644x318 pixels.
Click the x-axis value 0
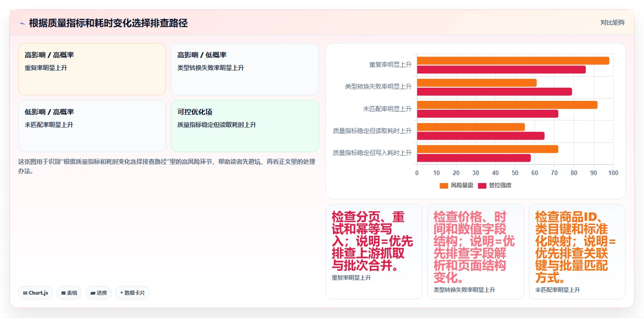(417, 173)
